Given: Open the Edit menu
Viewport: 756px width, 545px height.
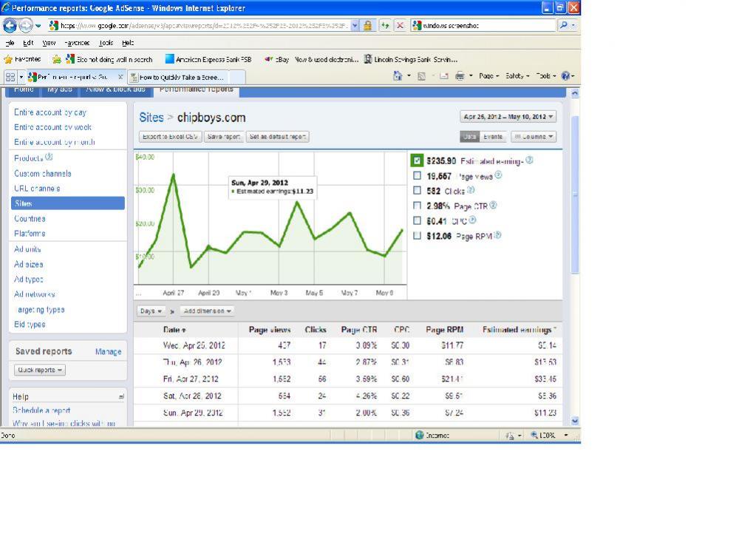Looking at the screenshot, I should tap(28, 43).
